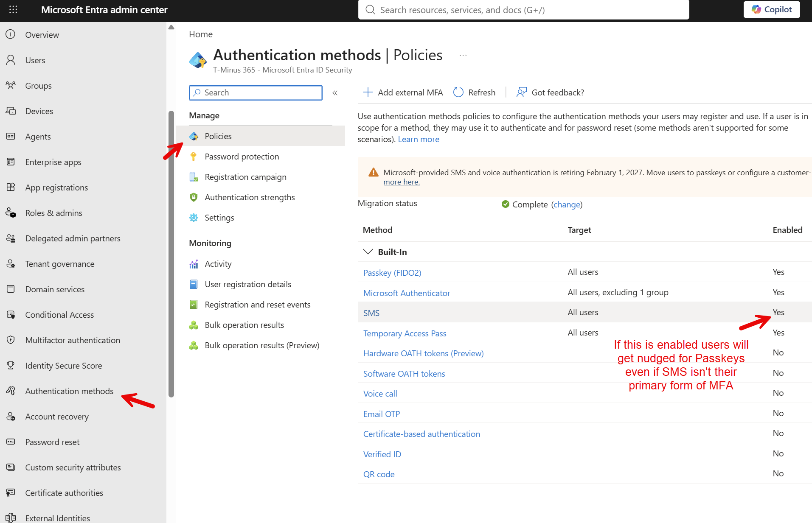This screenshot has height=523, width=812.
Task: Click the Users person icon
Action: (x=11, y=60)
